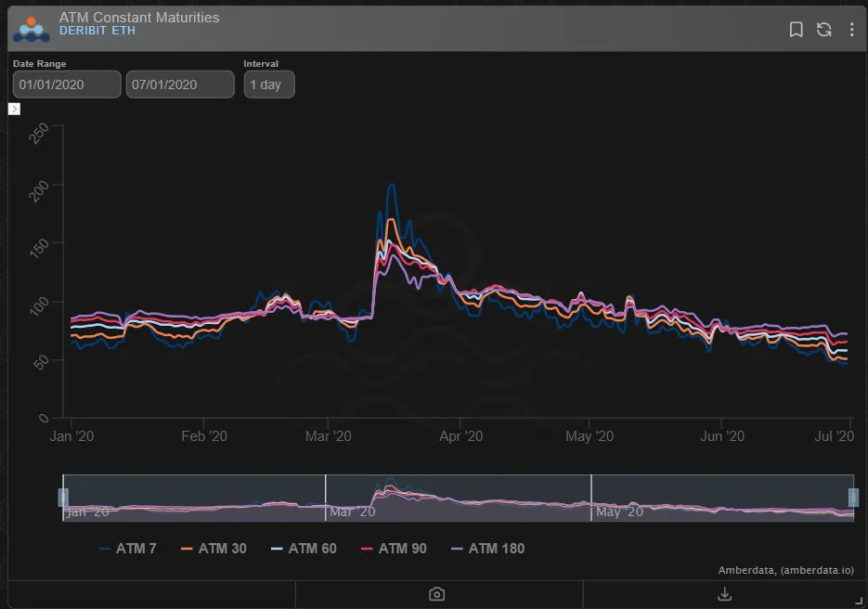
Task: Open the three-dot options menu
Action: [x=851, y=30]
